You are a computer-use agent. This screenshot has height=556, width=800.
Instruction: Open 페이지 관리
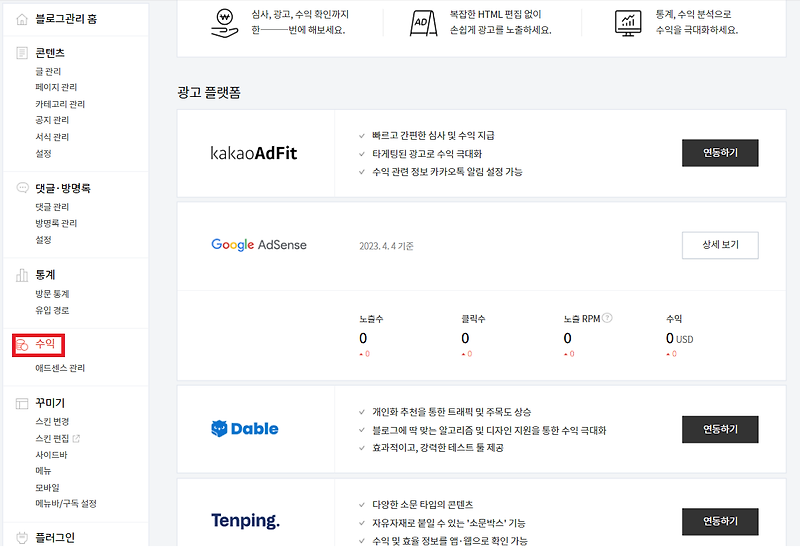pos(56,87)
